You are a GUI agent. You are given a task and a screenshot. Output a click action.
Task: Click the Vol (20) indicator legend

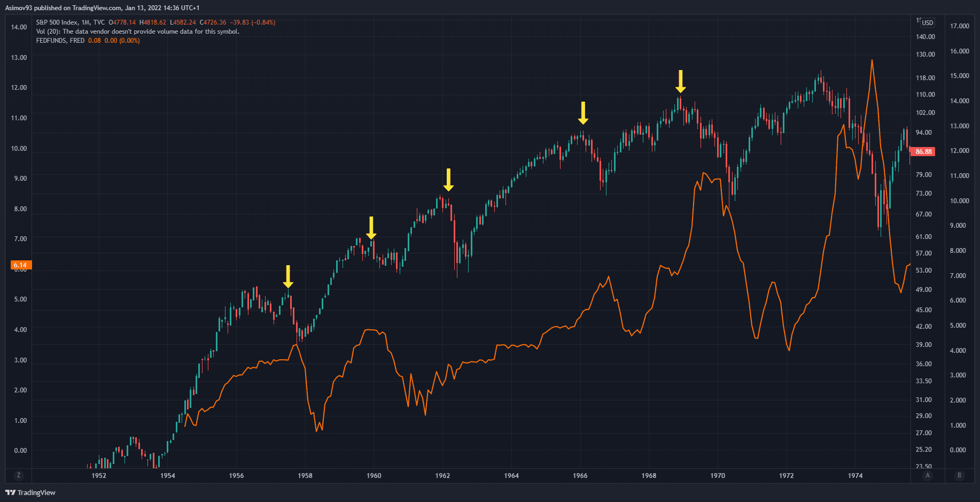click(x=137, y=32)
